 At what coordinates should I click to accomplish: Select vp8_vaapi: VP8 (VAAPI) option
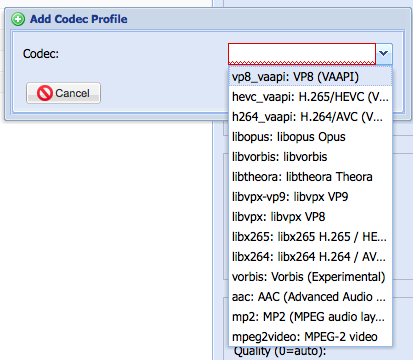[310, 77]
